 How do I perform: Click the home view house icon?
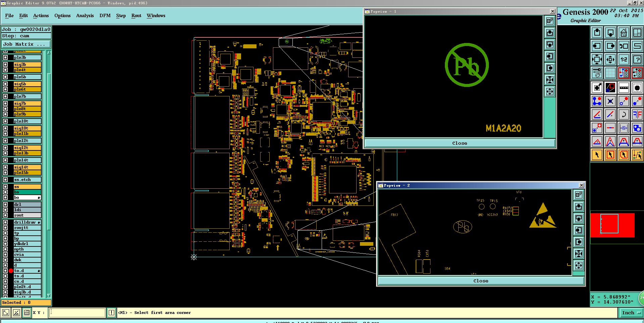click(624, 33)
